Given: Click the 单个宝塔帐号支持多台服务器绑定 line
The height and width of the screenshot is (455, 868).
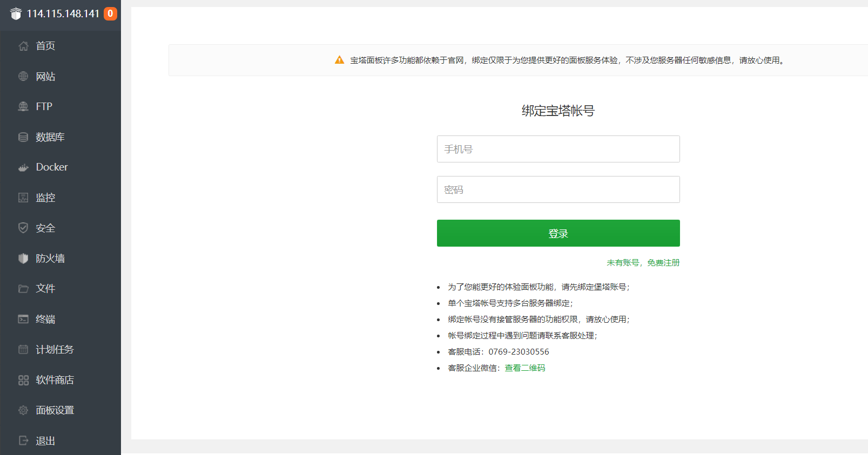Looking at the screenshot, I should coord(510,303).
